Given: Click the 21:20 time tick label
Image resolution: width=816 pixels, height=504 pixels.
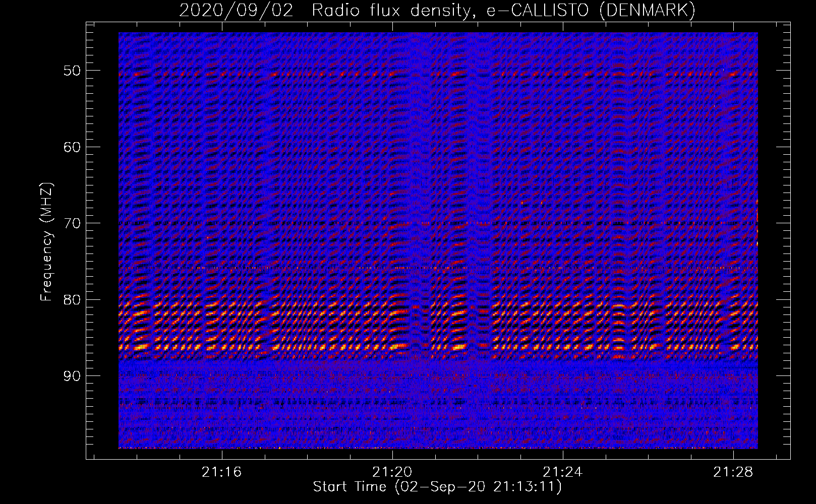Looking at the screenshot, I should 392,472.
